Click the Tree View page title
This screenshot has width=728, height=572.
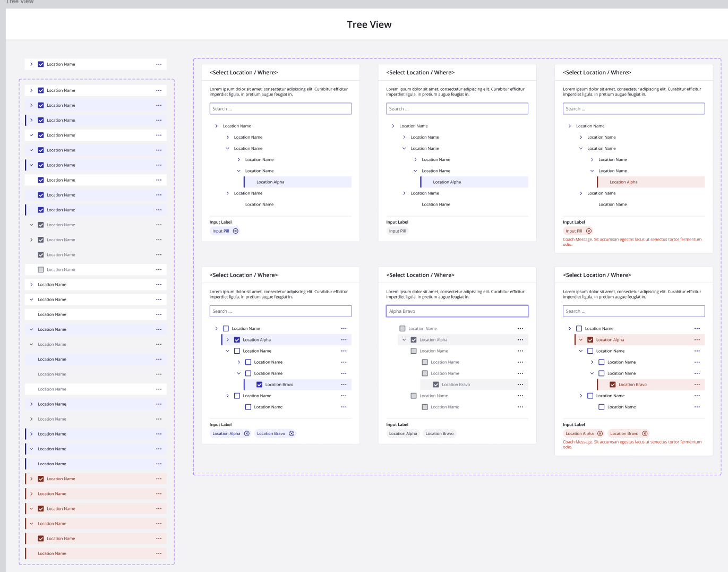point(369,24)
